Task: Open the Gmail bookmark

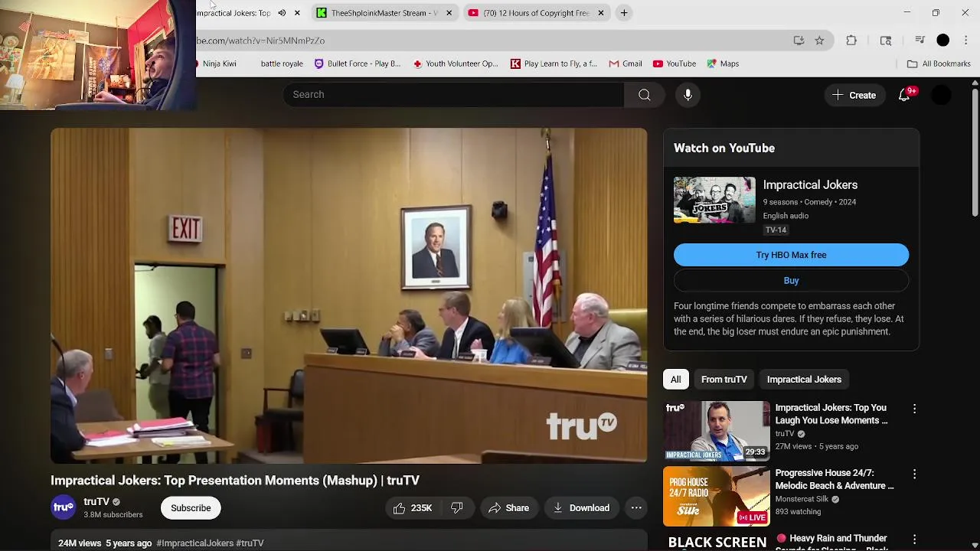Action: tap(626, 64)
